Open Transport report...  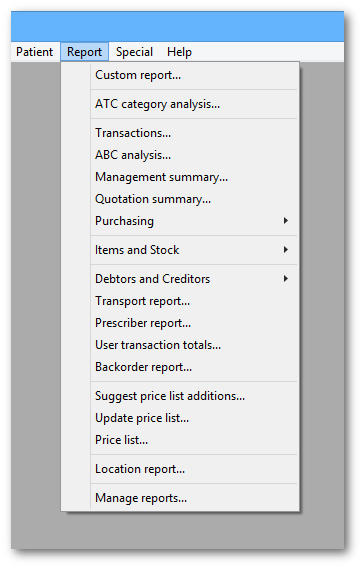(180, 301)
